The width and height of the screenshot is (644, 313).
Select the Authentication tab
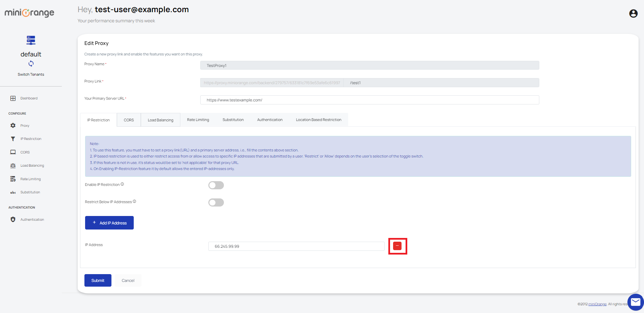(270, 120)
